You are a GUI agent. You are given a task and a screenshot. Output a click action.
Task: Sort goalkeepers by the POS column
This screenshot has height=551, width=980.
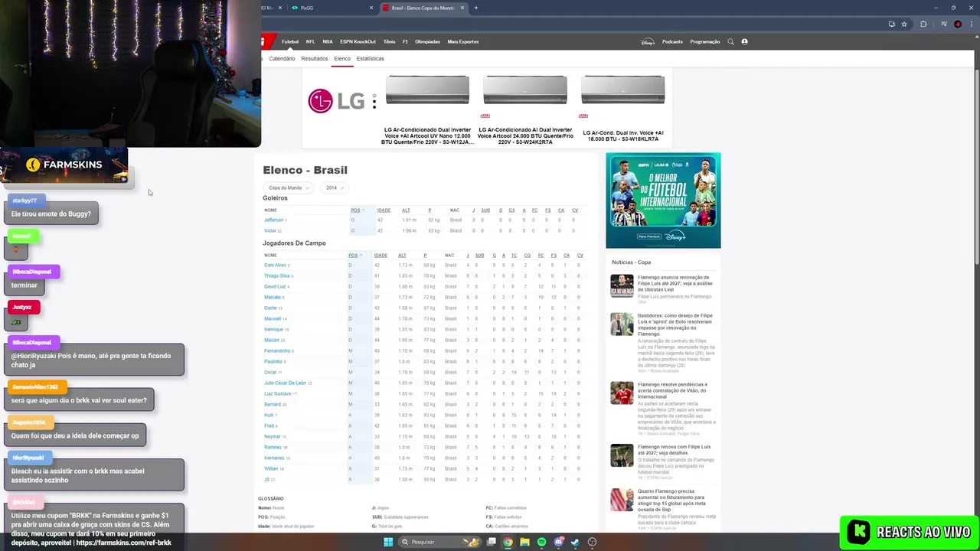pos(357,210)
